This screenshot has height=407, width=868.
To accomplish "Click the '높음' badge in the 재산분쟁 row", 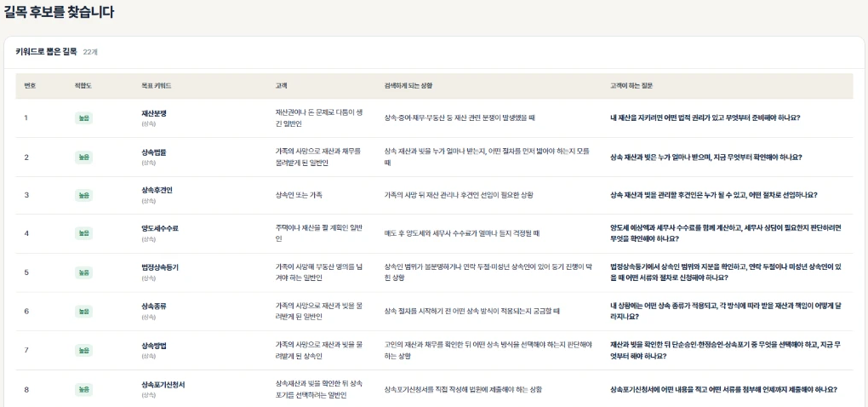I will pos(83,118).
